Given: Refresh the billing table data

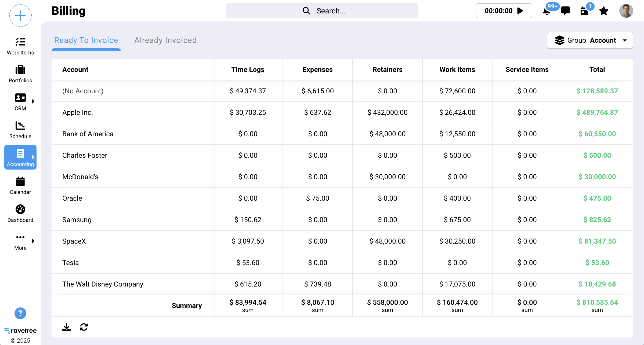Looking at the screenshot, I should coord(84,327).
